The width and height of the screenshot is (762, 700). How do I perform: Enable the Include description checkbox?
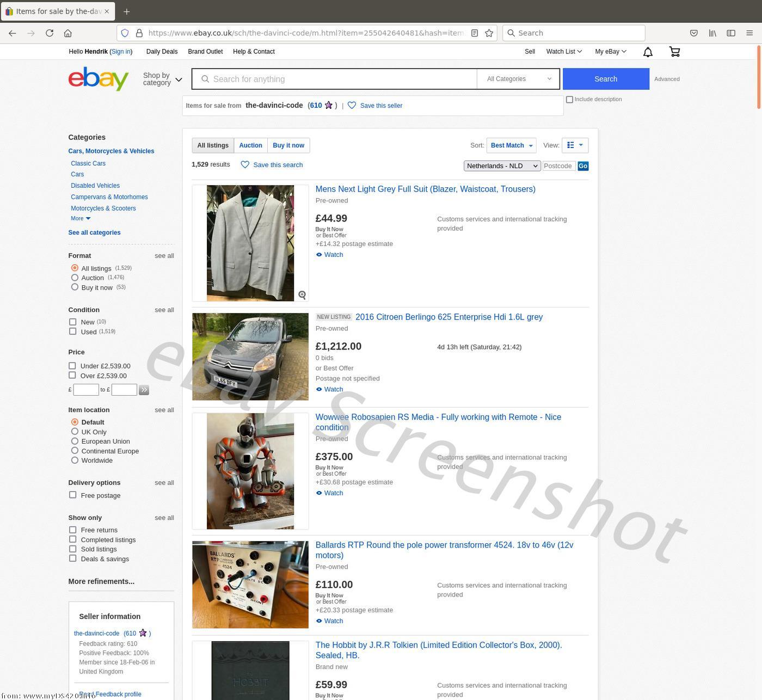(x=569, y=99)
